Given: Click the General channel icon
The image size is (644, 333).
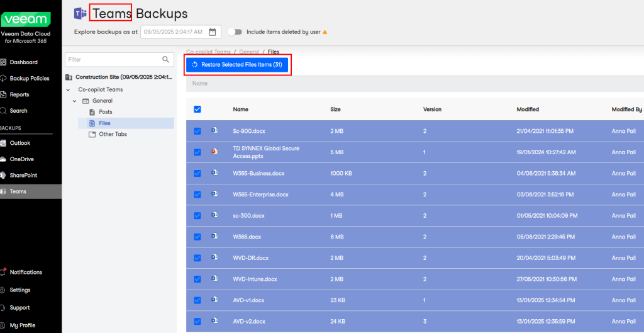Looking at the screenshot, I should coord(86,101).
